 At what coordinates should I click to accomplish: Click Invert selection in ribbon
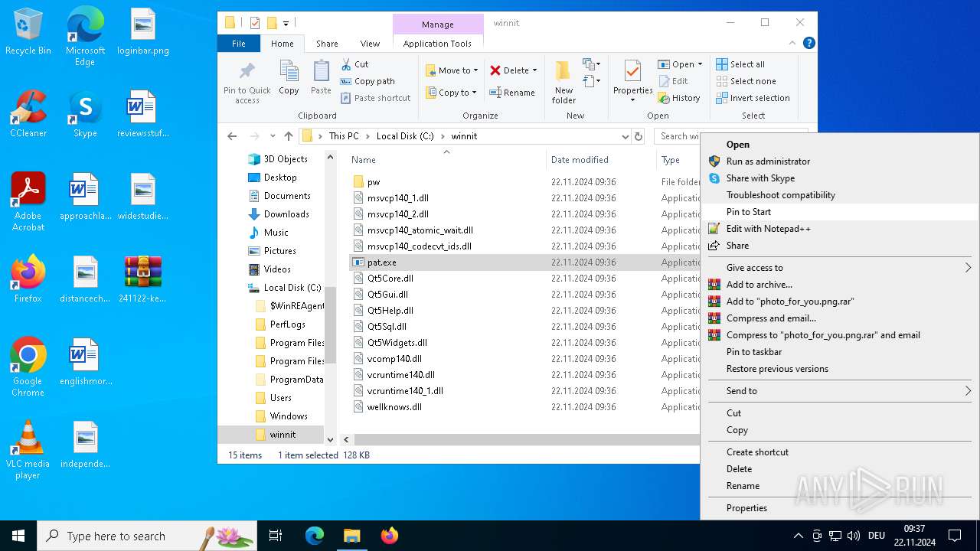(x=753, y=98)
